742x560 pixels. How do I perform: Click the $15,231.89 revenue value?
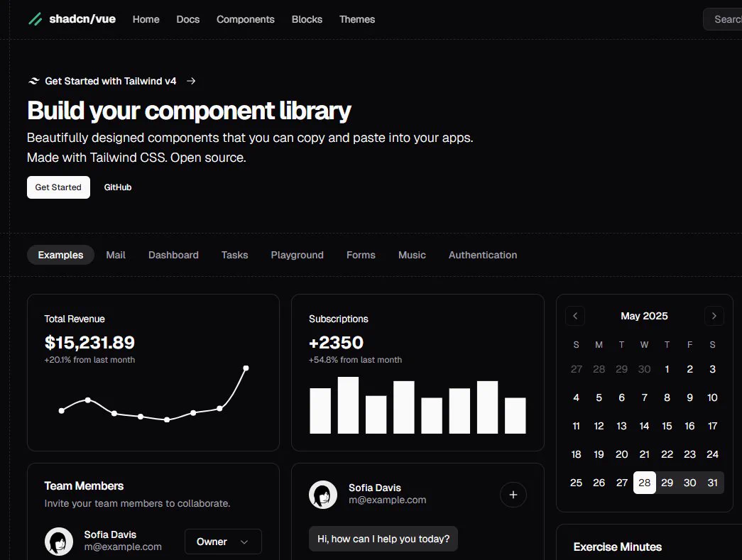pyautogui.click(x=89, y=342)
